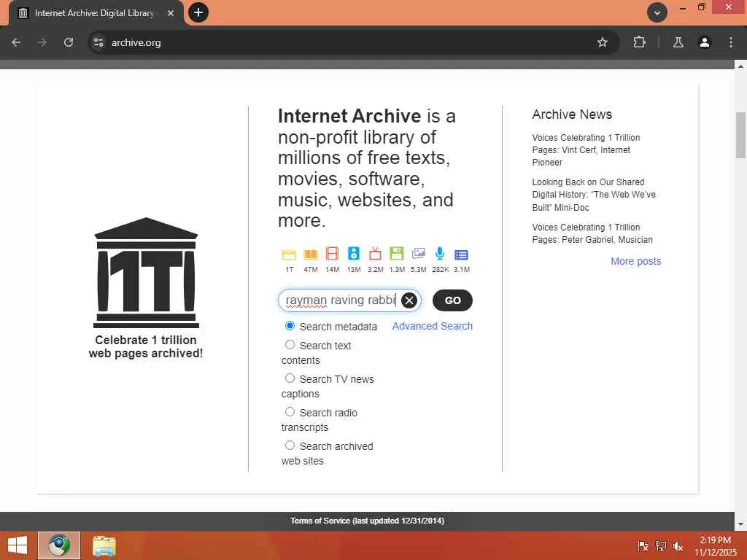
Task: Click the Internet Archive 1T building logo
Action: click(x=146, y=273)
